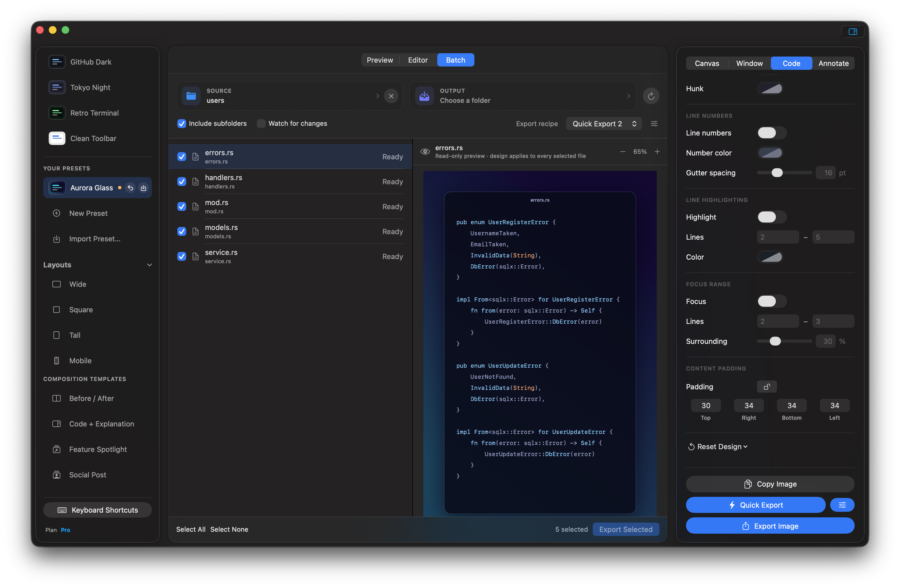This screenshot has width=900, height=588.
Task: Click Copy Image button
Action: coord(770,484)
